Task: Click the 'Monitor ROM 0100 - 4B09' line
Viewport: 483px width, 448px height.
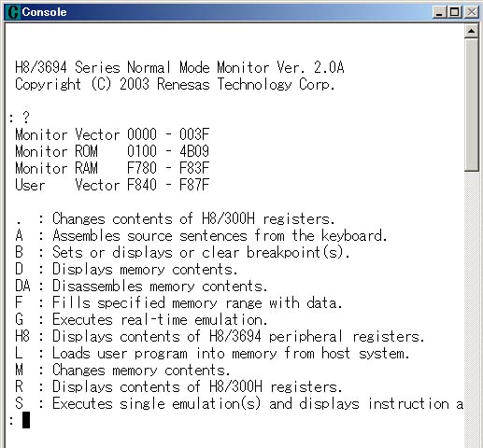Action: pos(112,151)
